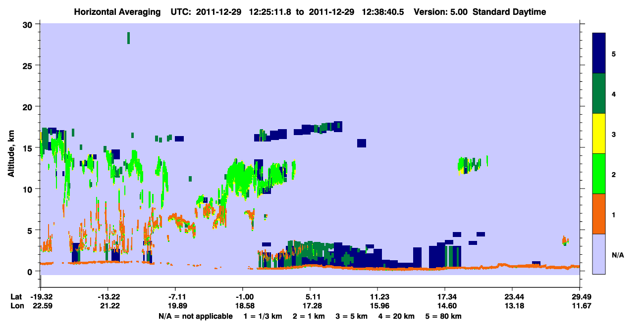The image size is (644, 330).
Task: Click the y-axis tick label 15
Action: coord(28,148)
